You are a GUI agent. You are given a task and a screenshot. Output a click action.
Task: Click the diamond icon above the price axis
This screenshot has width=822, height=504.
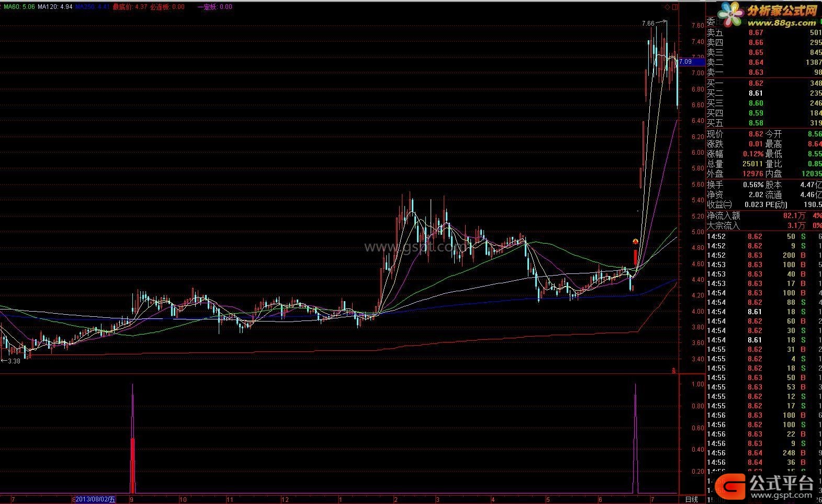point(667,7)
